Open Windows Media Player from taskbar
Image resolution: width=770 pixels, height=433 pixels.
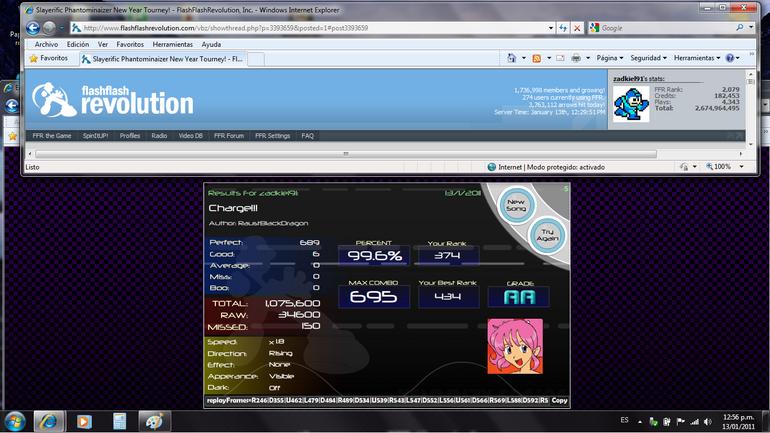pos(84,421)
